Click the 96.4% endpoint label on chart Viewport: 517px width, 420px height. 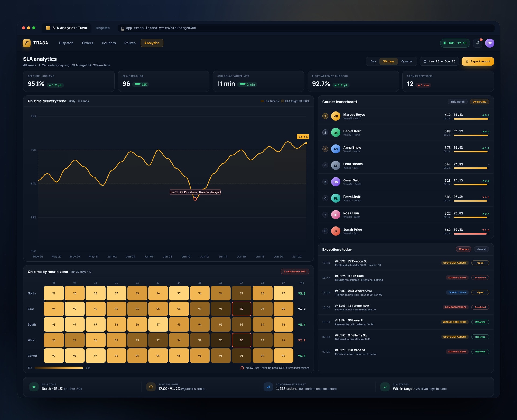point(303,137)
